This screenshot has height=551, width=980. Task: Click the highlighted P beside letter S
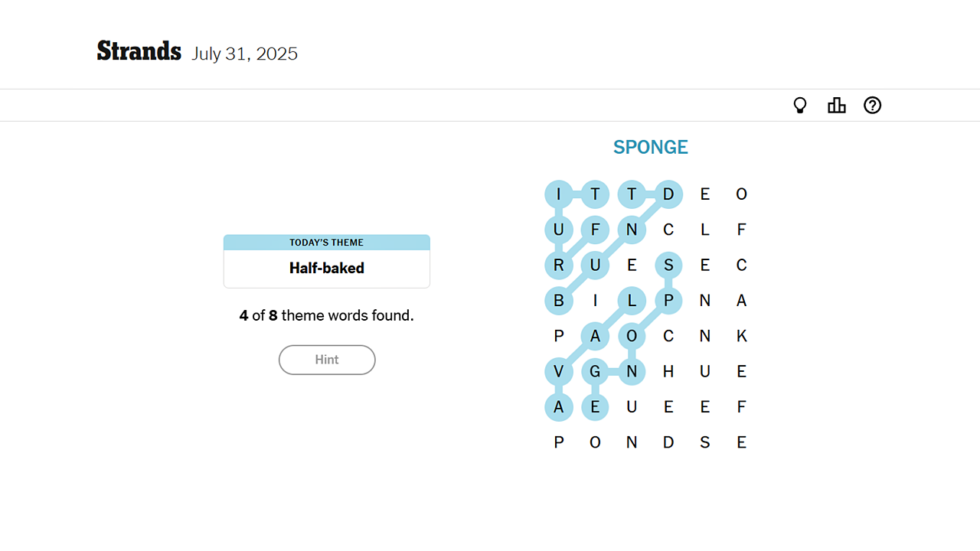pyautogui.click(x=668, y=300)
